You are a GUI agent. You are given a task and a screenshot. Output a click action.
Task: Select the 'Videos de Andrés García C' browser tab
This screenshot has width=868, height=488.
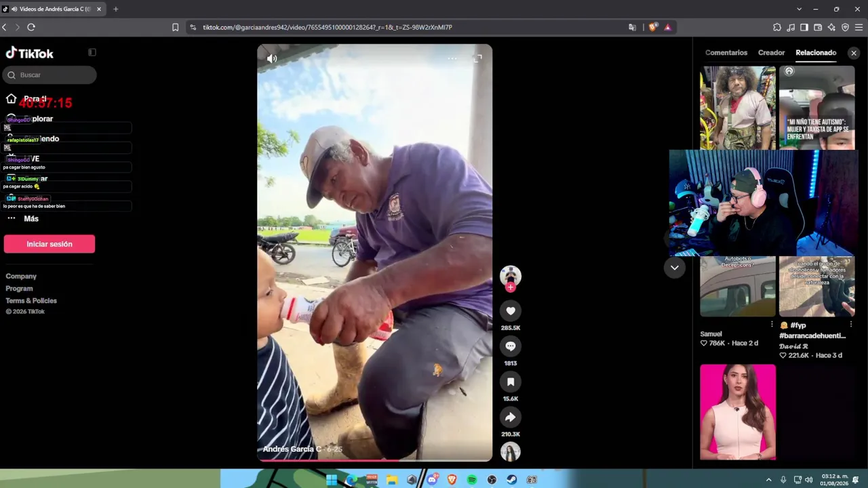click(x=53, y=9)
